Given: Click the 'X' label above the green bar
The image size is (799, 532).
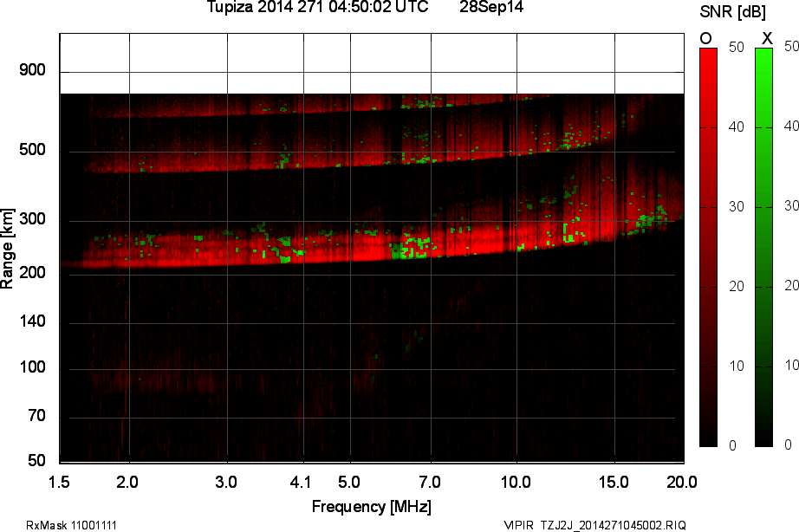Looking at the screenshot, I should [767, 38].
